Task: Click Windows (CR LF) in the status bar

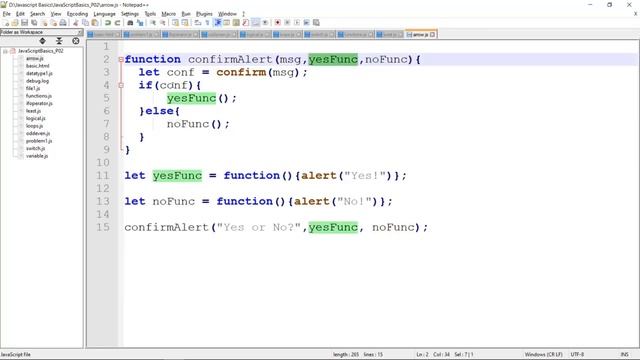Action: 543,354
